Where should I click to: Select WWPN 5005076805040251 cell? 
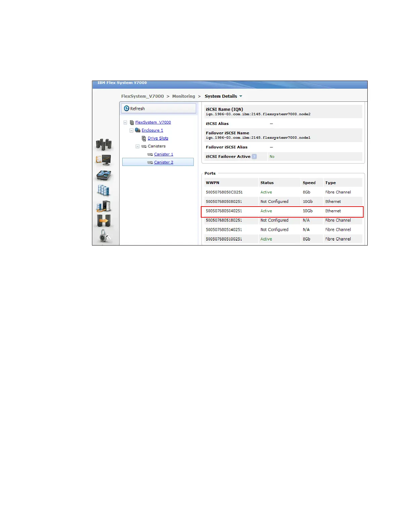click(224, 211)
